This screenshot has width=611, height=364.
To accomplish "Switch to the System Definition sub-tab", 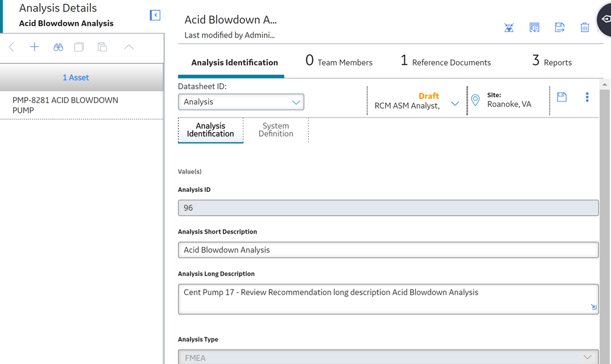I will pyautogui.click(x=276, y=130).
